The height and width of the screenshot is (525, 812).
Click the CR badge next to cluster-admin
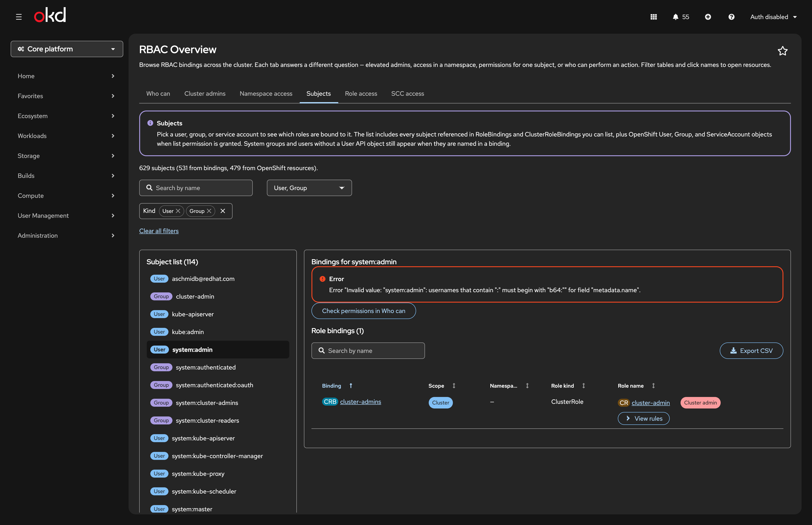pyautogui.click(x=624, y=403)
